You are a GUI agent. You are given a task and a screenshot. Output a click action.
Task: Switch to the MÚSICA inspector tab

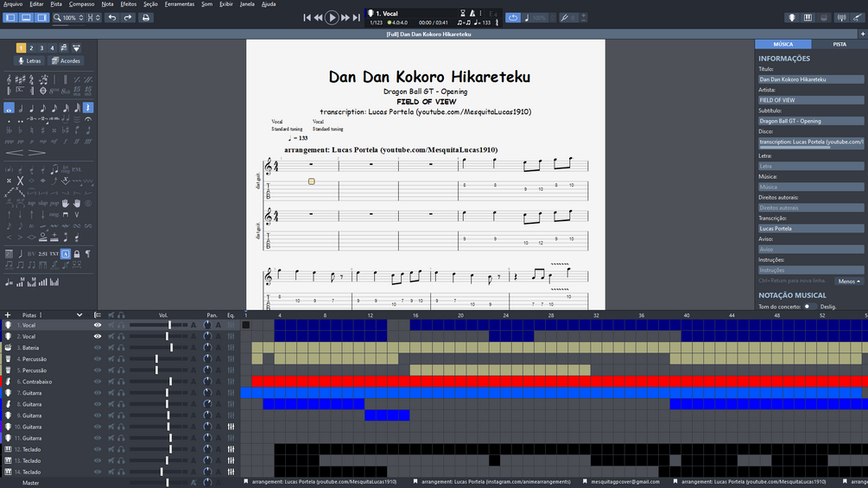point(782,44)
